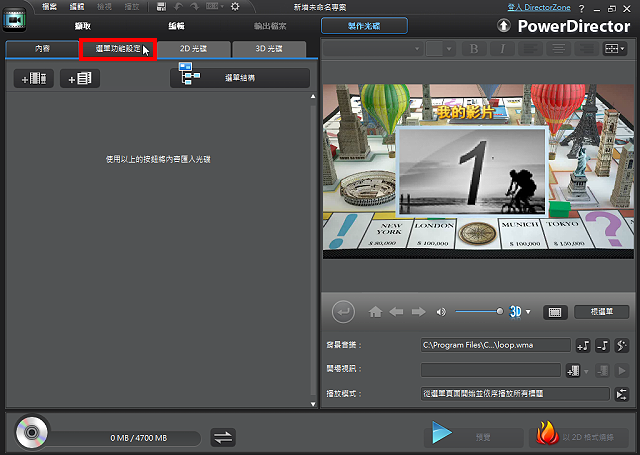Click the import PowerDirector project files button
This screenshot has width=640, height=455.
(x=80, y=78)
